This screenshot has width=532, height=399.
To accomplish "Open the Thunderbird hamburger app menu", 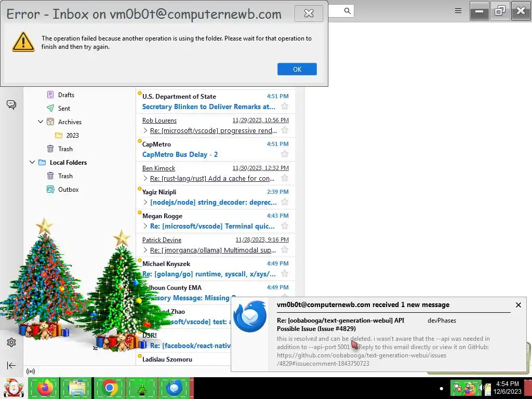I will 458,11.
